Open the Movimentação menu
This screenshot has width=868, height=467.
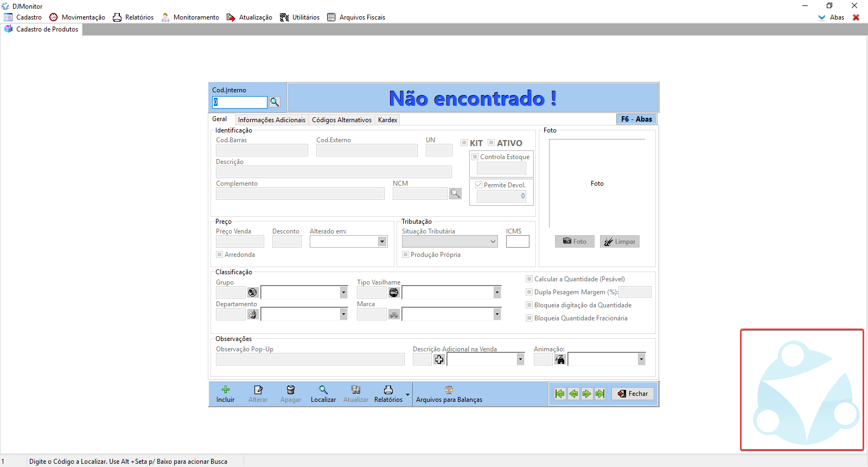tap(78, 17)
